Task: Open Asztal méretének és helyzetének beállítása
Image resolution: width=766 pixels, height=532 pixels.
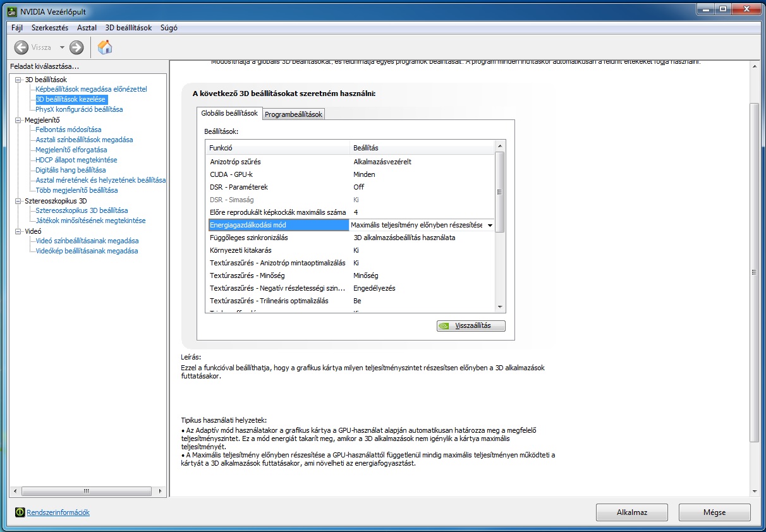Action: pyautogui.click(x=100, y=180)
